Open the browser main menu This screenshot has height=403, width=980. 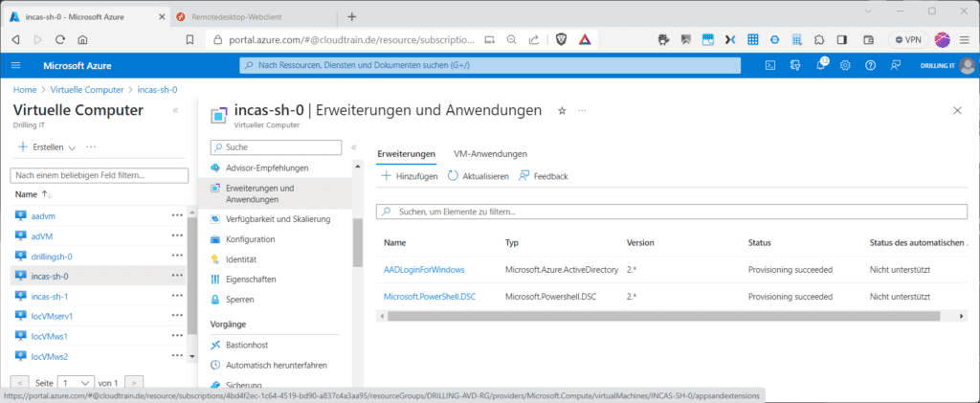click(964, 39)
